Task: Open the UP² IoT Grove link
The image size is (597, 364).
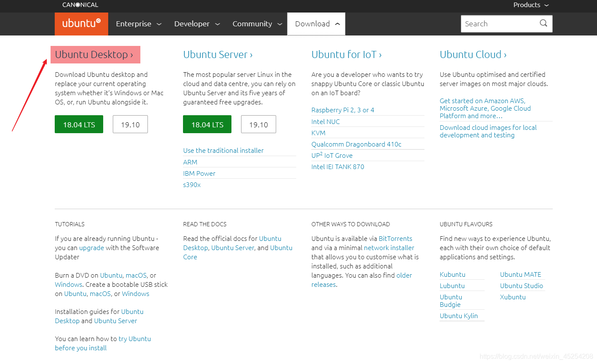Action: (x=332, y=155)
